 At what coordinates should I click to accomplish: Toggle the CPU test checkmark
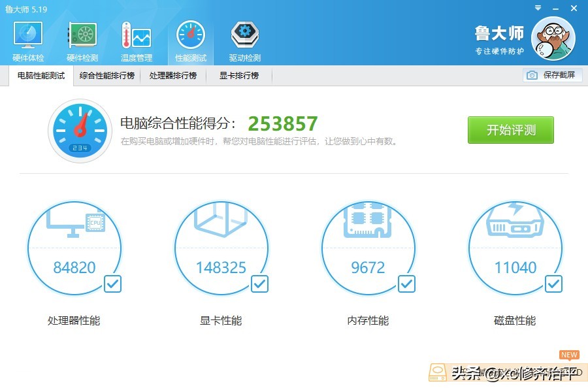tap(112, 284)
